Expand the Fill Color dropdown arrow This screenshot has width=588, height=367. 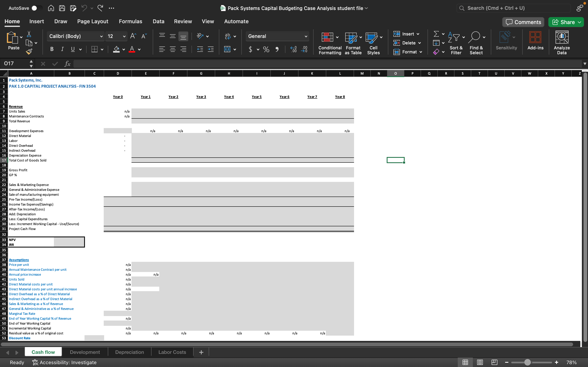124,49
